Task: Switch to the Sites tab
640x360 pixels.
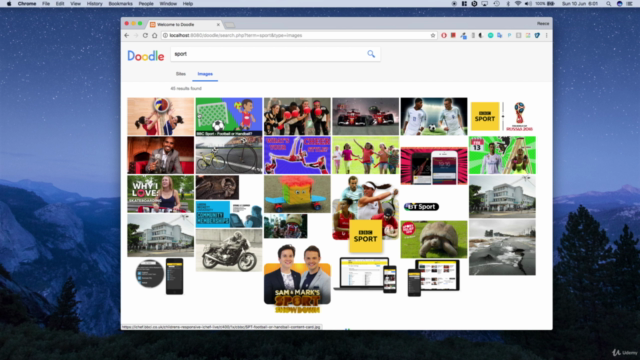Action: pyautogui.click(x=180, y=74)
